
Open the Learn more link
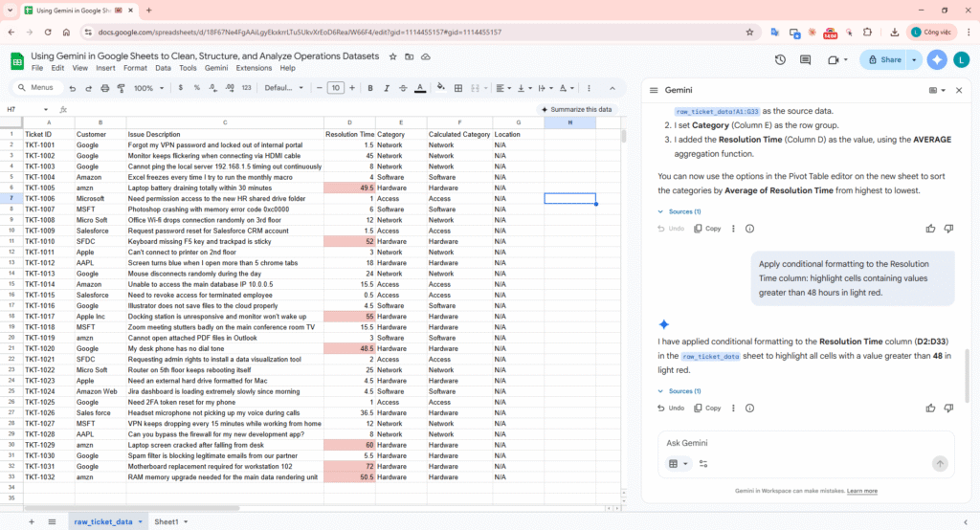point(861,491)
